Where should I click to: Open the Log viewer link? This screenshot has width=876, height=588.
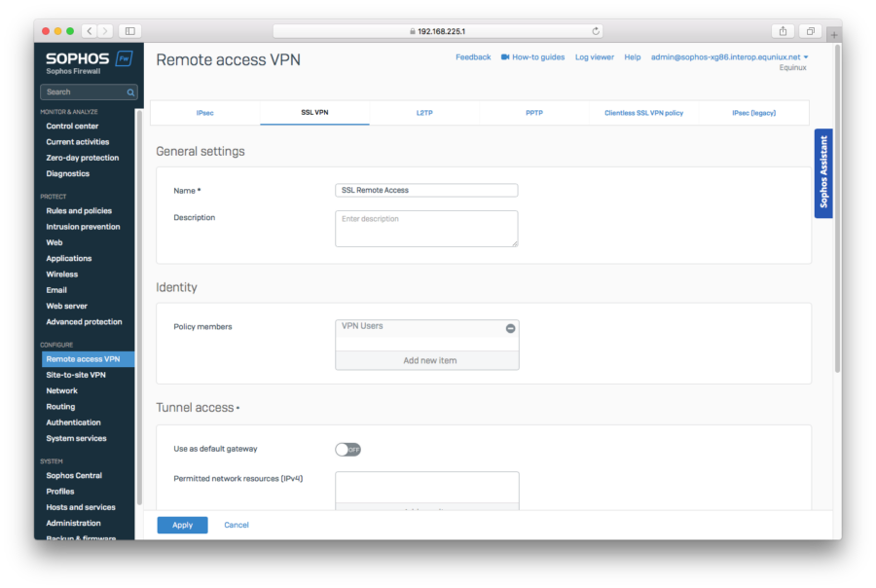(x=594, y=57)
